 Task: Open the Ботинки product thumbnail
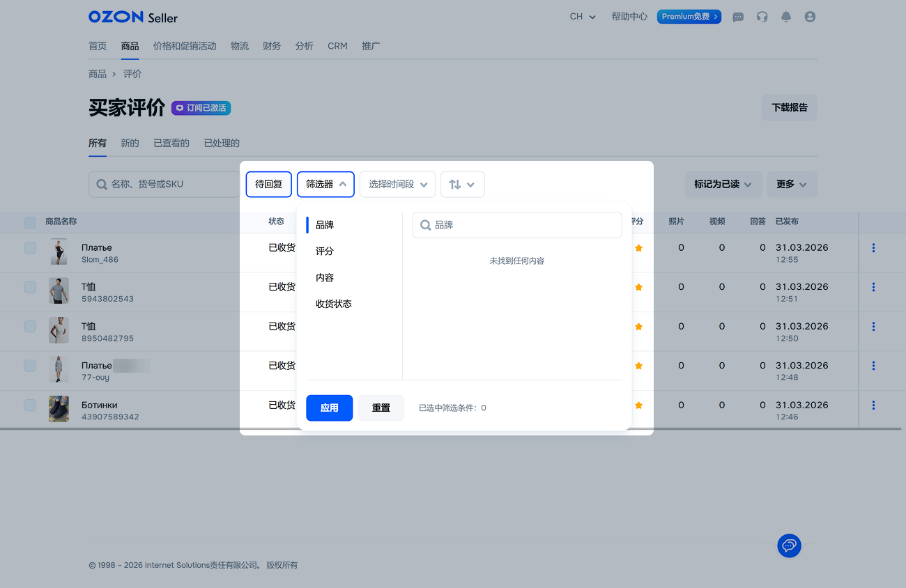click(59, 409)
